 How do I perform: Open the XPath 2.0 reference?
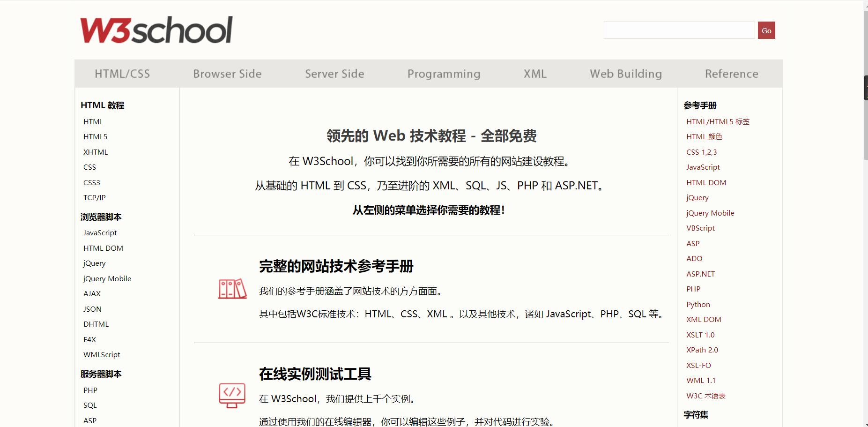(702, 350)
